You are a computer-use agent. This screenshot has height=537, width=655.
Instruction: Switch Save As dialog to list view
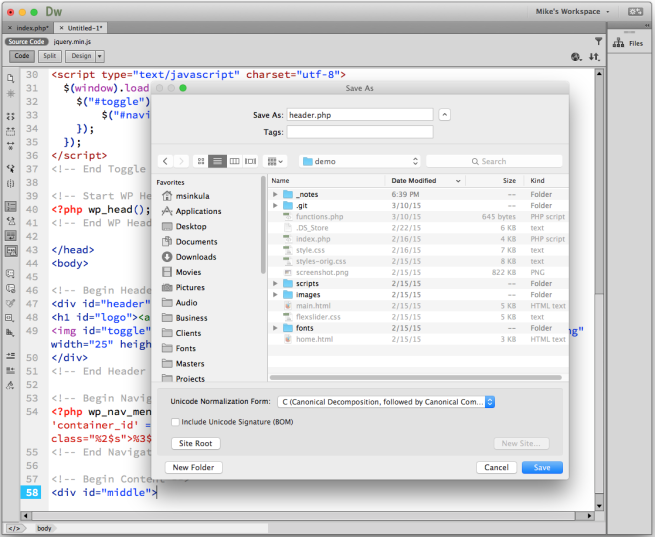click(x=217, y=161)
